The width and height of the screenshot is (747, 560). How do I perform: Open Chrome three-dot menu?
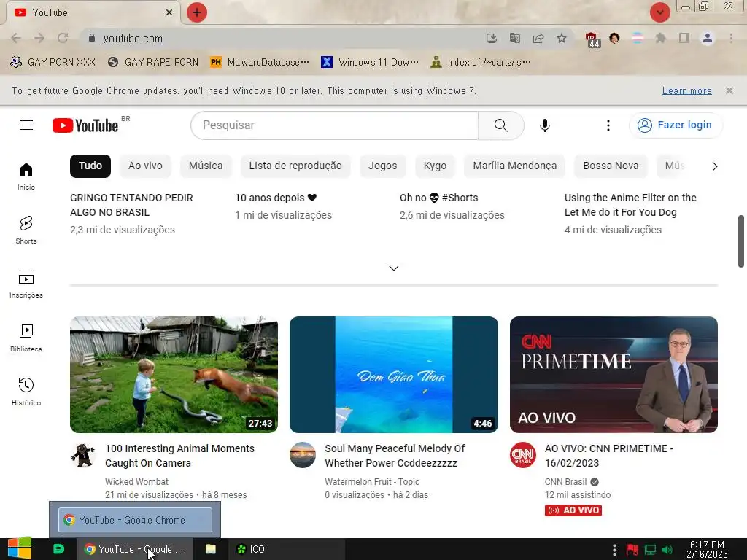click(731, 38)
